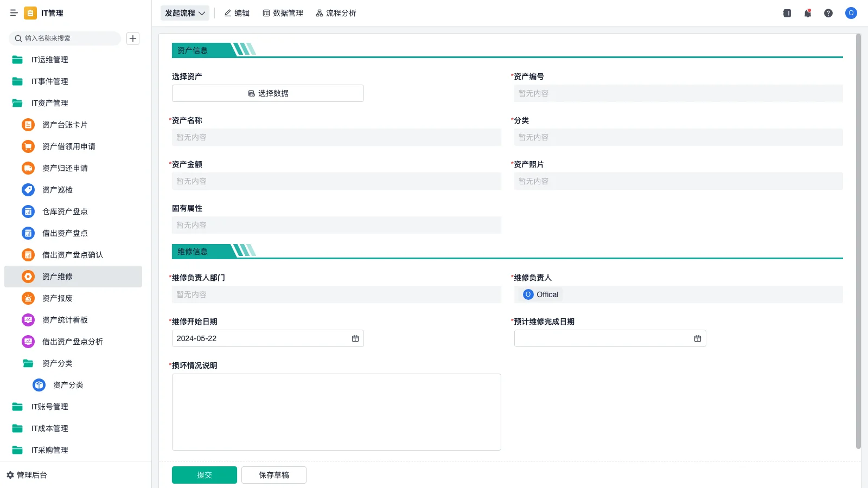Click the 维修负责人部门 field
868x488 pixels.
(x=336, y=294)
